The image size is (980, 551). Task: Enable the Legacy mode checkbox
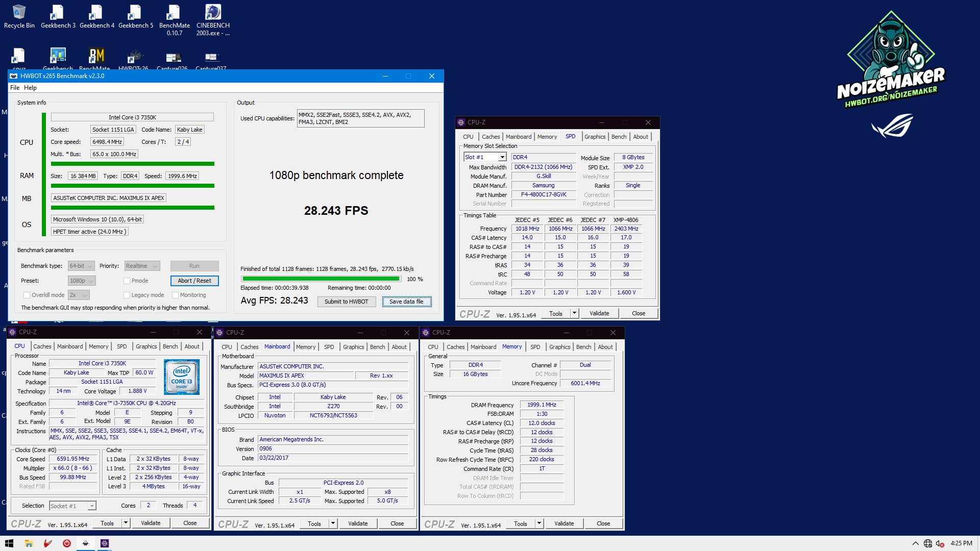point(127,295)
